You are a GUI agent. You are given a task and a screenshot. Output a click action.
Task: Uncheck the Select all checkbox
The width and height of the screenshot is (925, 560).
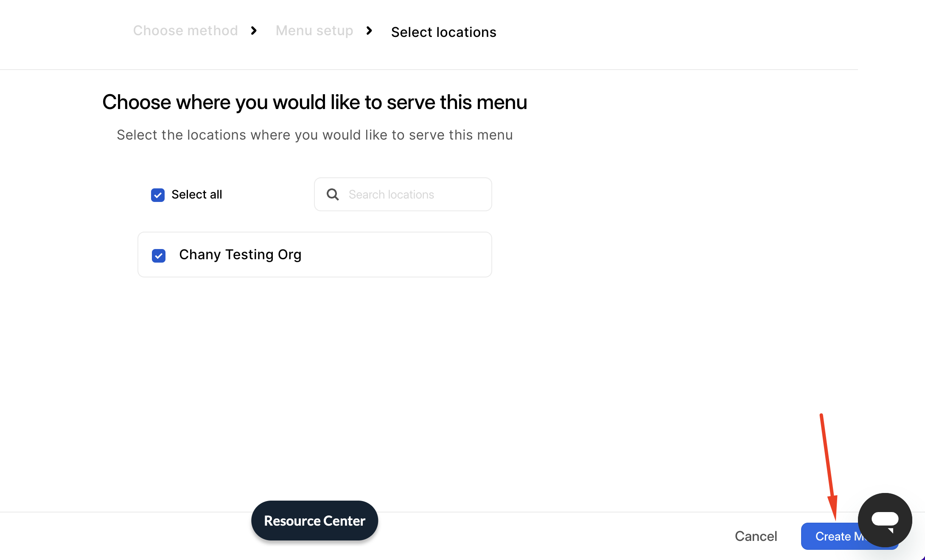pos(158,195)
